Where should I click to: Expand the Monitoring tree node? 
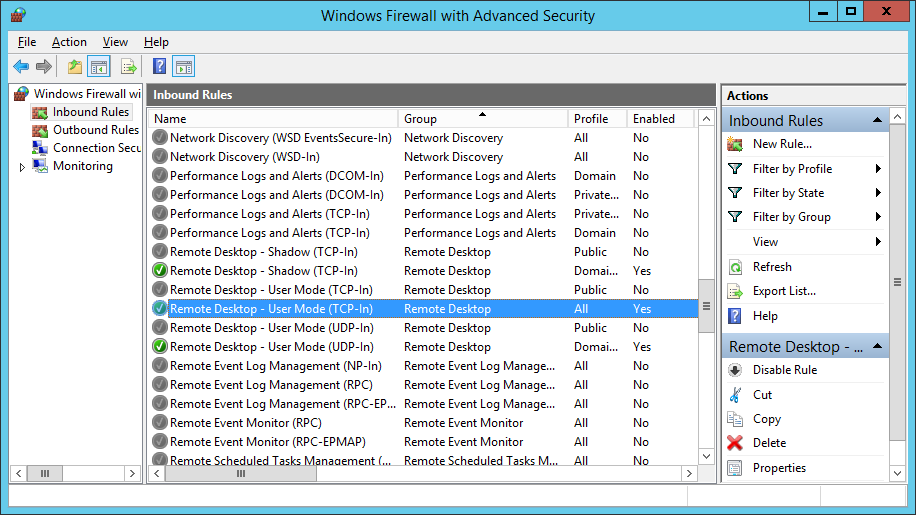pos(22,167)
